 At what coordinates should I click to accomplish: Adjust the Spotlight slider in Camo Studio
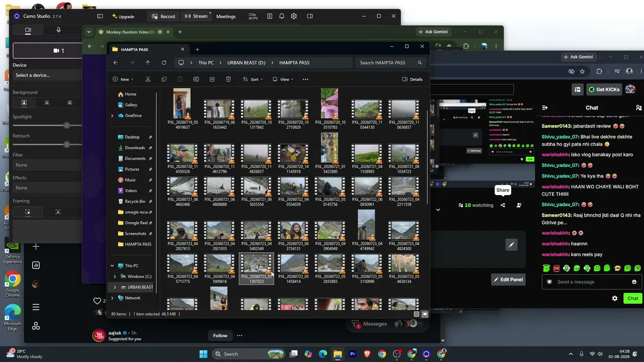click(x=66, y=125)
